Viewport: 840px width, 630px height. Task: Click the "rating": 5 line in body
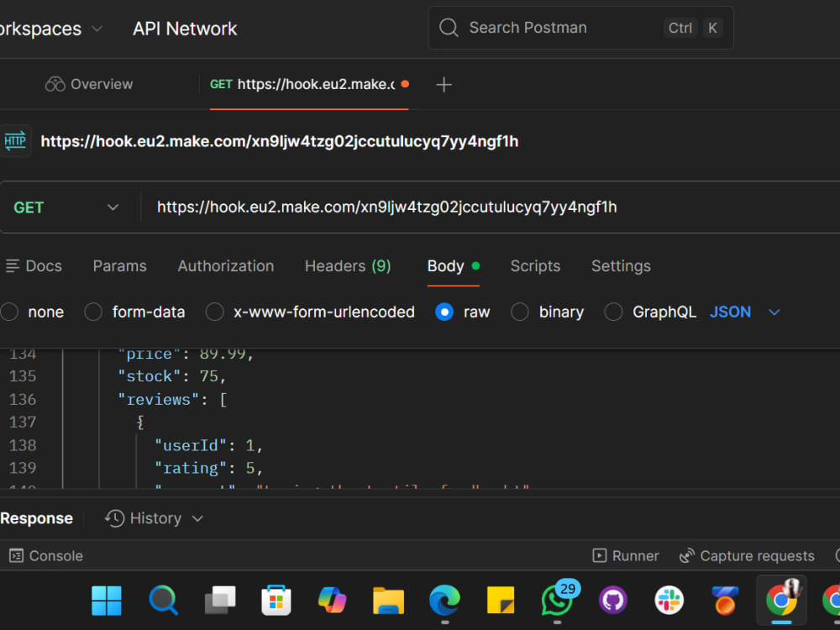tap(209, 468)
